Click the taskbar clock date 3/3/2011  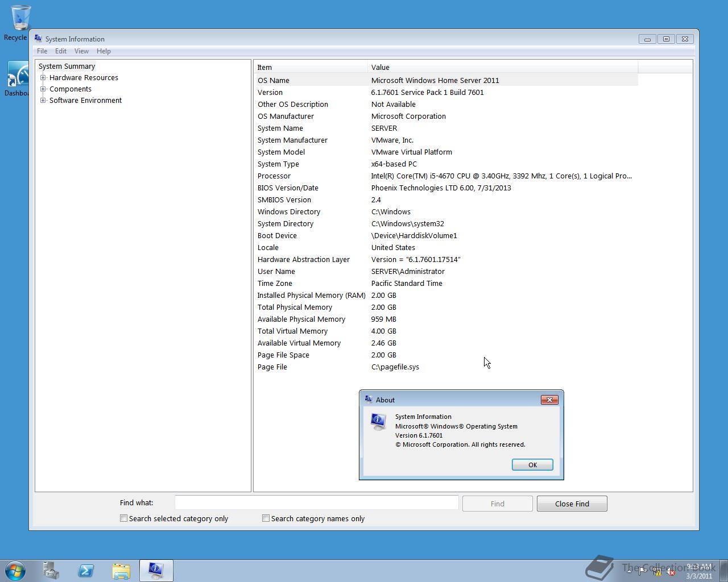pyautogui.click(x=699, y=576)
